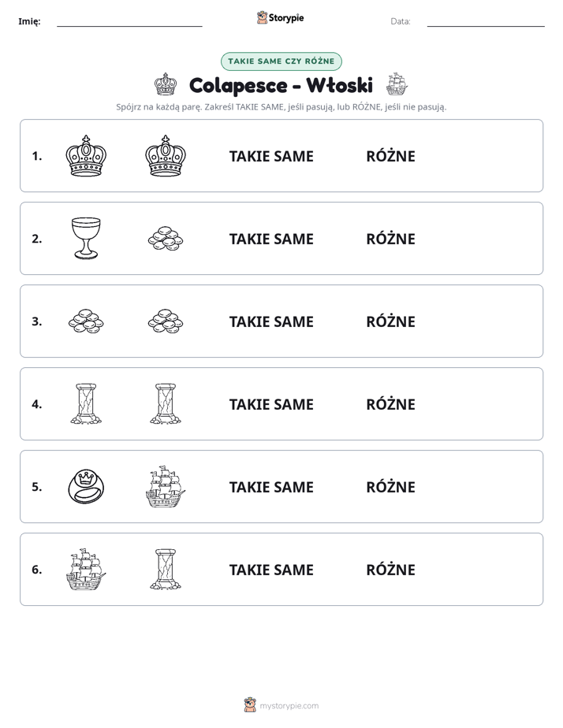Click the ship icon beside the title

397,84
